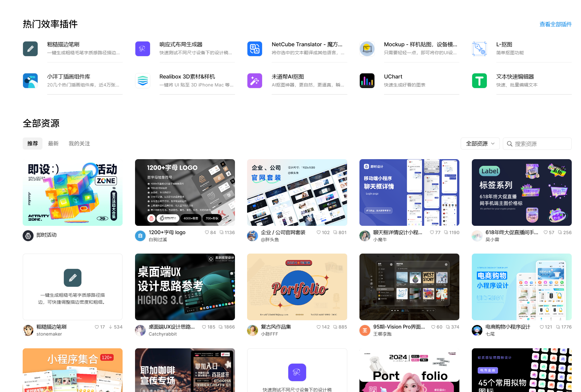The width and height of the screenshot is (581, 392).
Task: Open the 小洋丁插画组件库 plugin icon
Action: click(30, 81)
